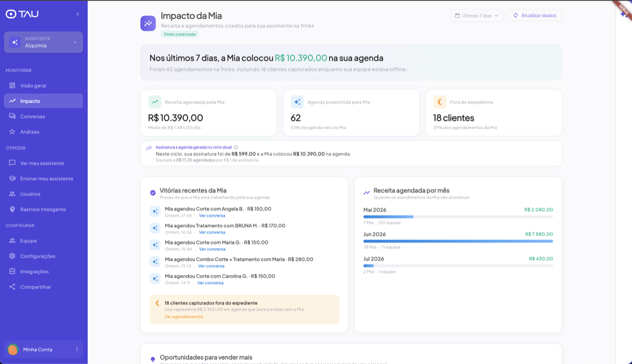Click the moon icon on Fora do expediente card
This screenshot has height=364, width=632.
(x=440, y=102)
